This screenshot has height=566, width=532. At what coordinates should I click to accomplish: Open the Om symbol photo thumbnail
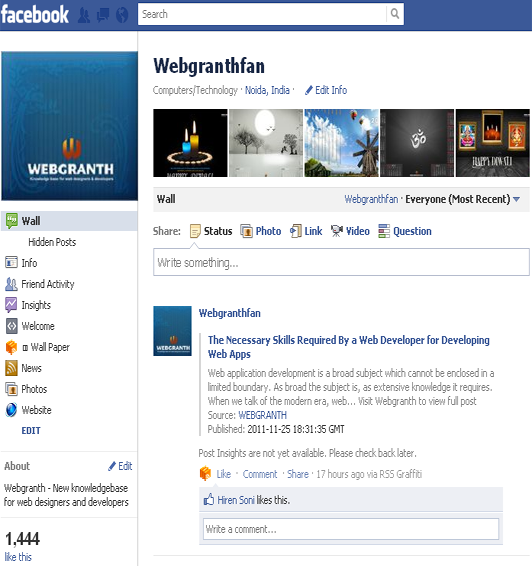point(417,143)
